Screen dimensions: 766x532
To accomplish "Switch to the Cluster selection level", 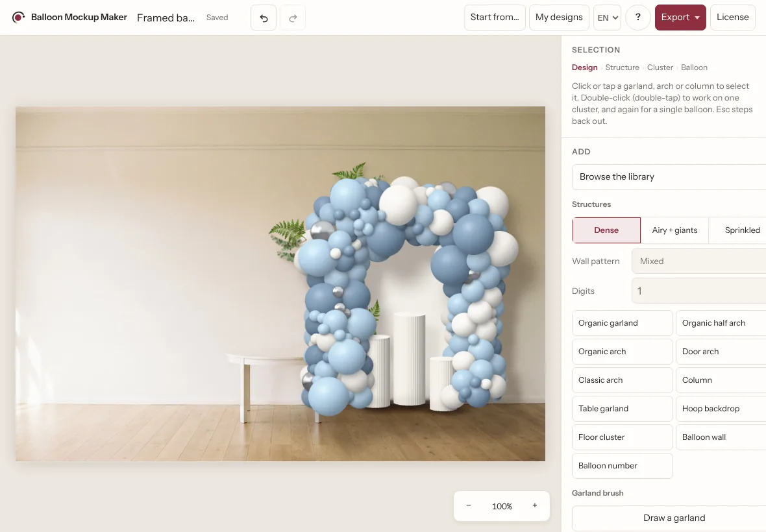I will pyautogui.click(x=660, y=67).
